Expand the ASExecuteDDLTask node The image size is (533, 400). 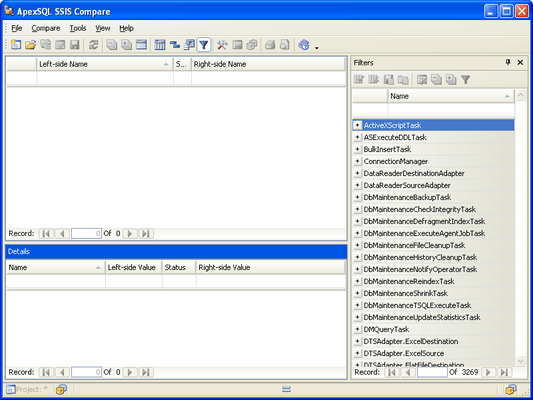[x=357, y=137]
